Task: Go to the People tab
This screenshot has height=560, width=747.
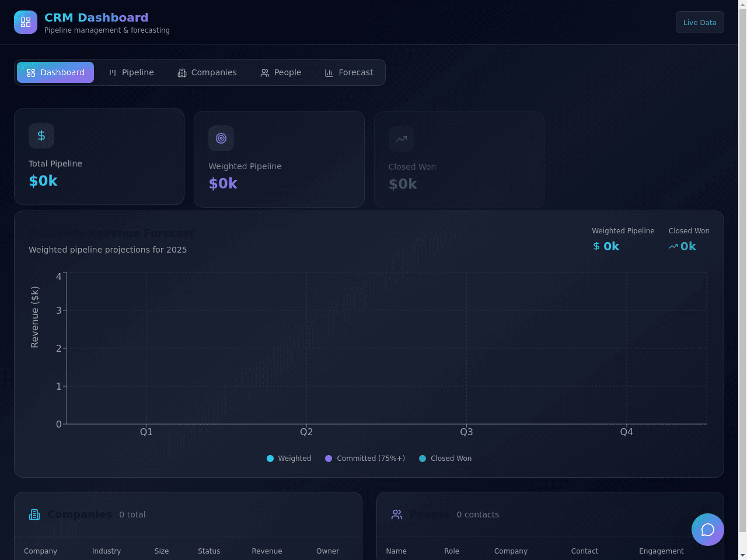Action: [281, 72]
